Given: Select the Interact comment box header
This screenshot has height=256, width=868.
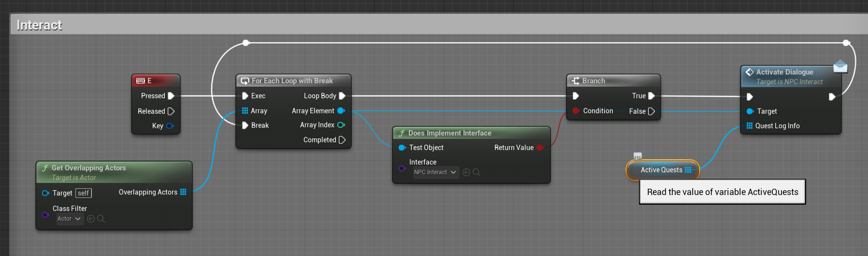Looking at the screenshot, I should pyautogui.click(x=439, y=25).
